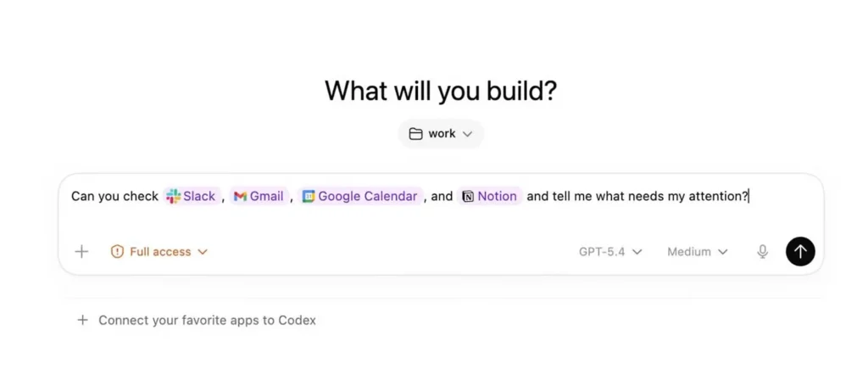Expand the Medium reasoning effort dropdown
Image resolution: width=868 pixels, height=391 pixels.
[697, 252]
